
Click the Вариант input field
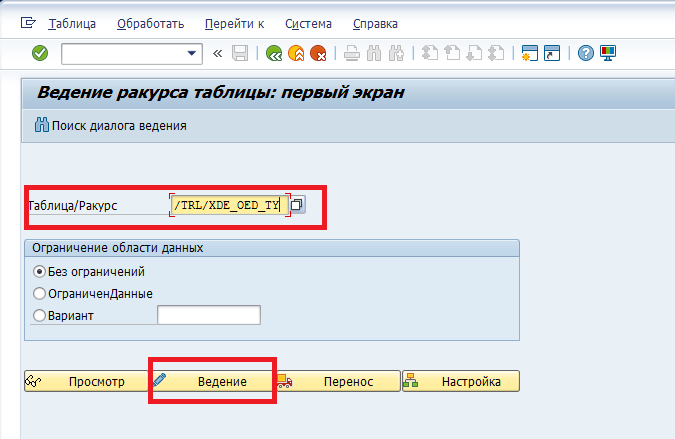[x=209, y=316]
